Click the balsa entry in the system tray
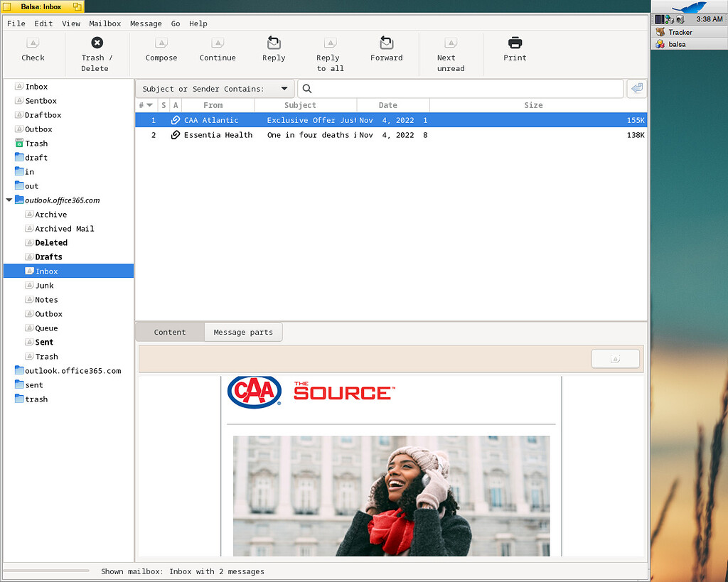The image size is (728, 582). pos(678,44)
